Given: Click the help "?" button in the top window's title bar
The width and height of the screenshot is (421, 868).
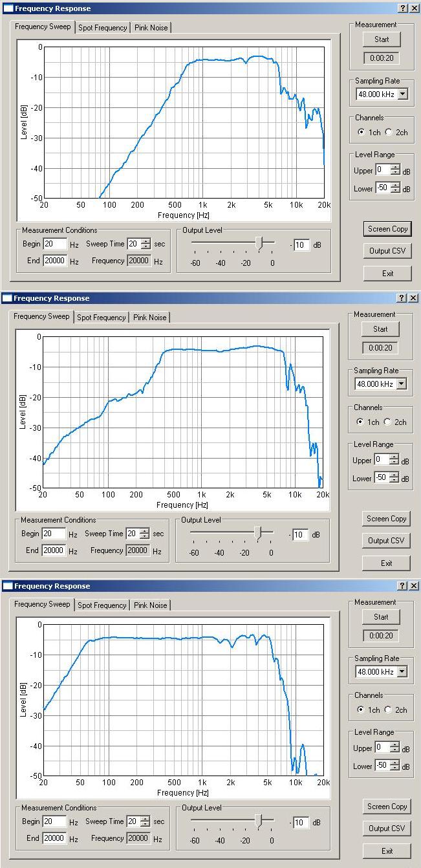Looking at the screenshot, I should (402, 8).
